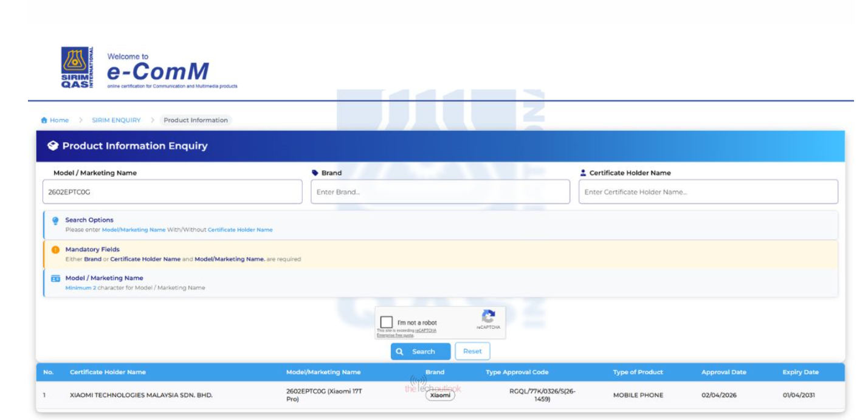Viewport: 868px width, 420px height.
Task: Click the Xiaomi brand badge
Action: (x=439, y=395)
